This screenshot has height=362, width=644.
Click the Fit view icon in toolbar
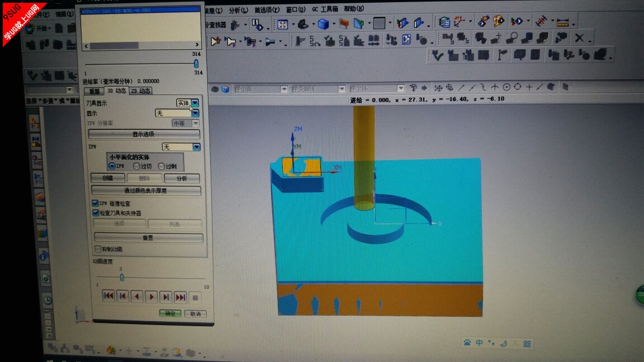(x=282, y=25)
